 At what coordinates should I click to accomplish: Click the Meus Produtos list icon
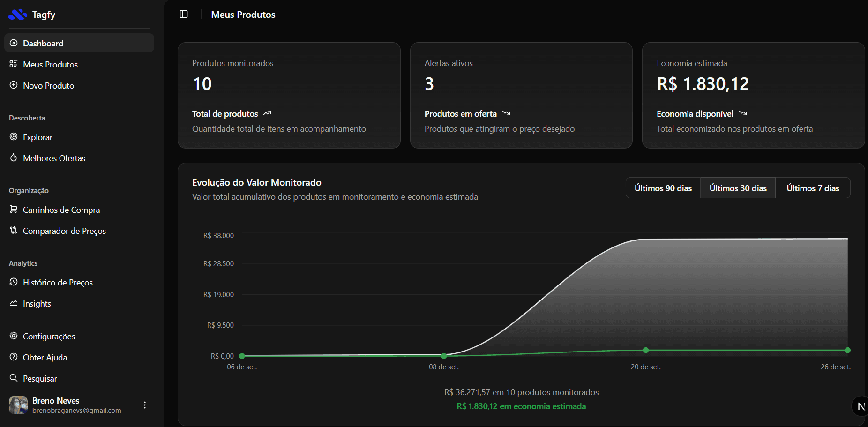(14, 64)
